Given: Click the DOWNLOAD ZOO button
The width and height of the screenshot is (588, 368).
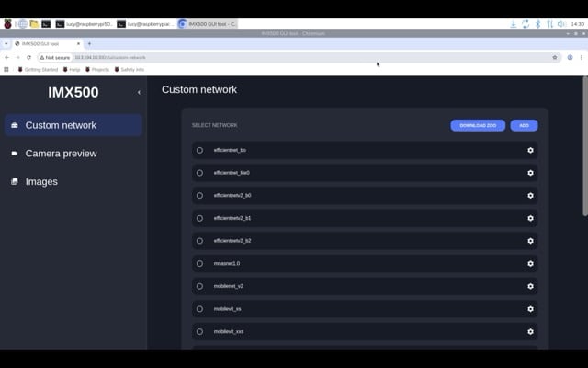Looking at the screenshot, I should click(478, 125).
